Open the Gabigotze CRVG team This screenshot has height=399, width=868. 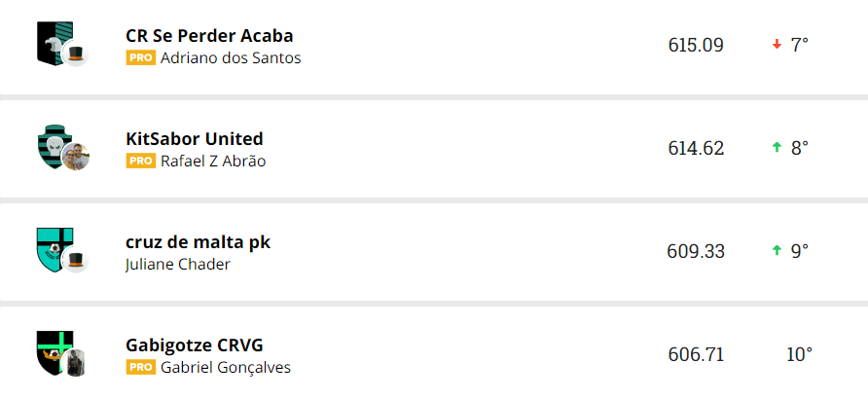195,345
